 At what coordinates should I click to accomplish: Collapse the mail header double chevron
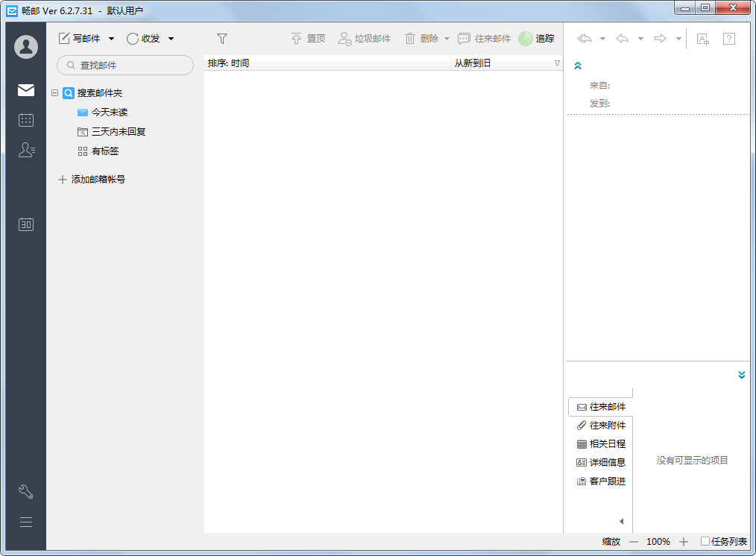click(577, 66)
